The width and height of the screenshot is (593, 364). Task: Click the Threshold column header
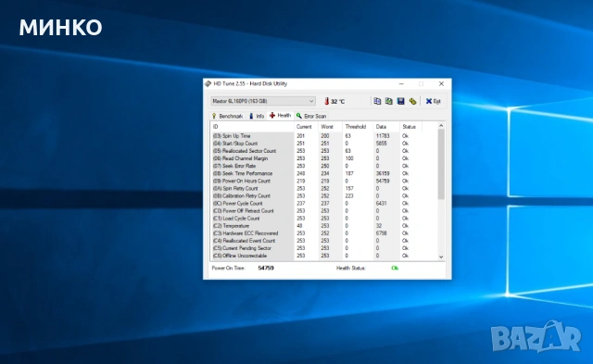(x=358, y=127)
